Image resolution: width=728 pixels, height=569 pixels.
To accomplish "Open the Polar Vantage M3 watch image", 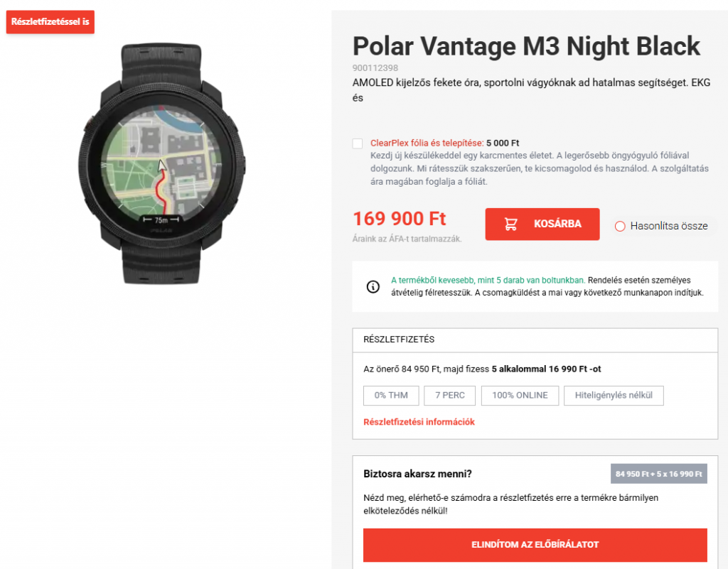I will point(164,163).
